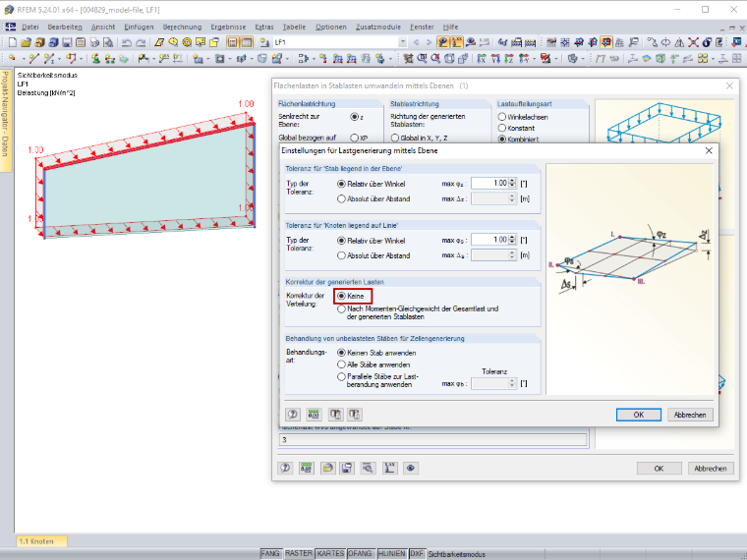Click Abbrechen in Einstellungen dialog
Image resolution: width=747 pixels, height=560 pixels.
coord(690,415)
